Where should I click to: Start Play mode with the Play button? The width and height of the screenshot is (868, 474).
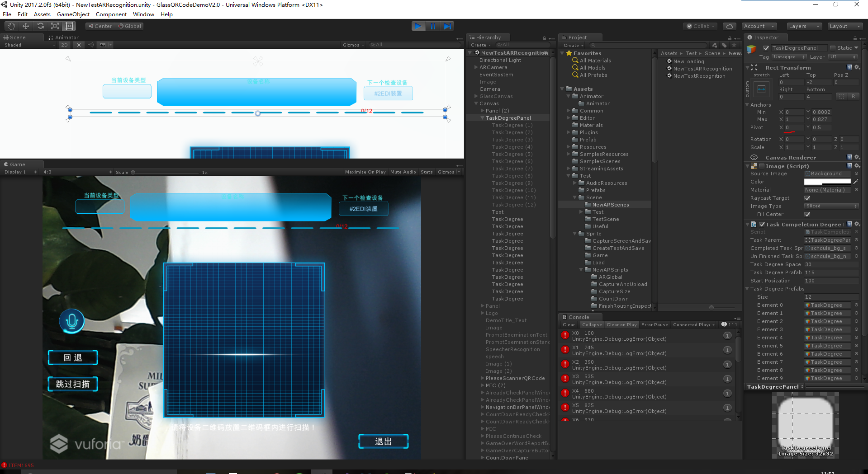(418, 26)
